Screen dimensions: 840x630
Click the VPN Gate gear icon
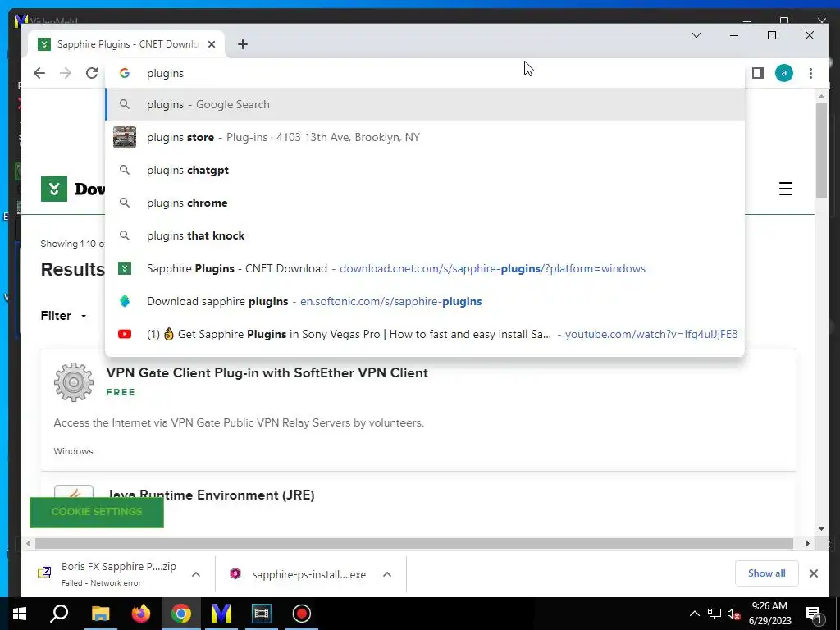[73, 382]
